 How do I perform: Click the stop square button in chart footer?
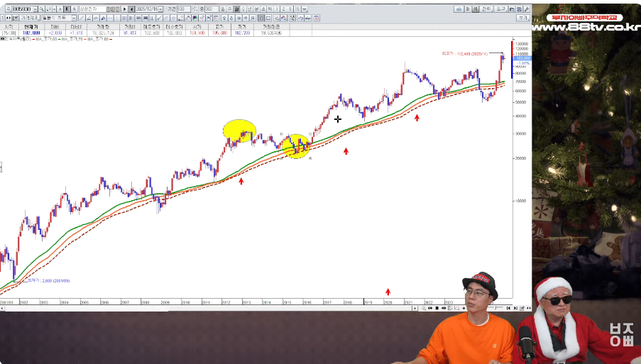tap(437, 308)
